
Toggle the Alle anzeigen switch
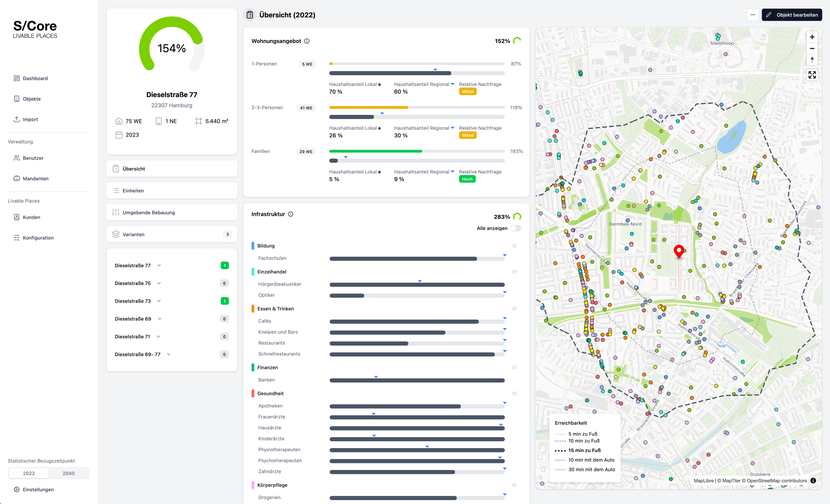(516, 228)
